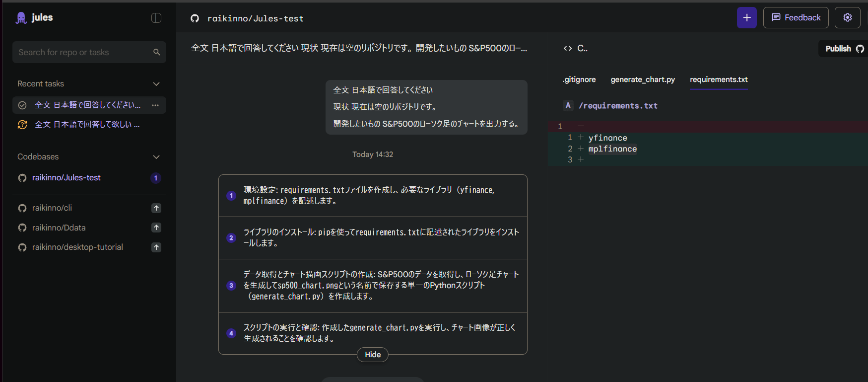This screenshot has width=868, height=382.
Task: Hide the plan steps list
Action: coord(373,355)
